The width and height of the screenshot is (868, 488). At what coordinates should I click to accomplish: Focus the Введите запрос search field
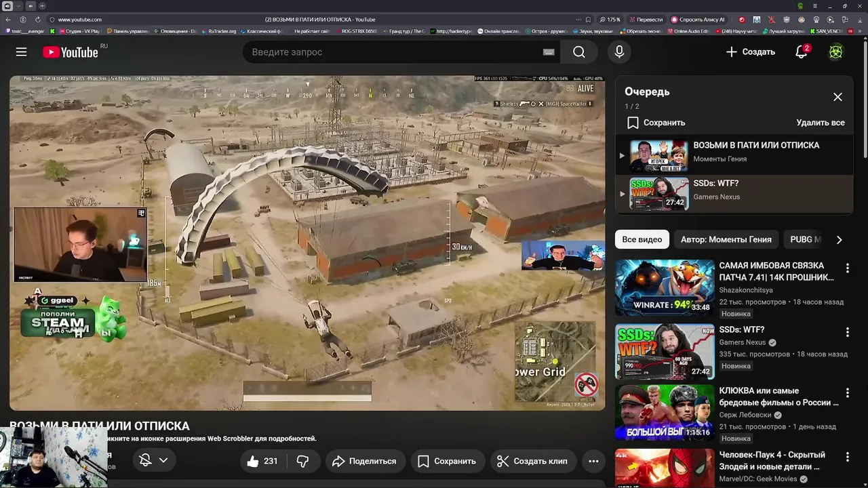click(x=400, y=52)
